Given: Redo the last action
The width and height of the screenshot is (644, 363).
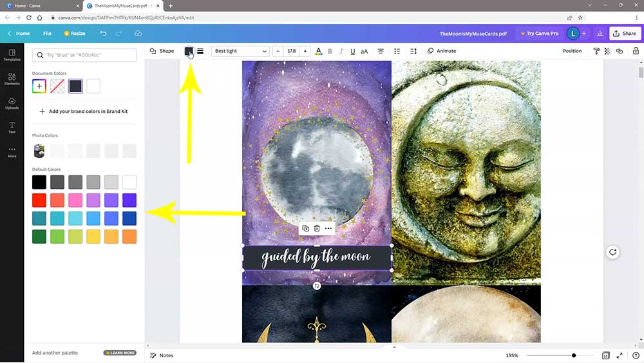Looking at the screenshot, I should tap(118, 34).
